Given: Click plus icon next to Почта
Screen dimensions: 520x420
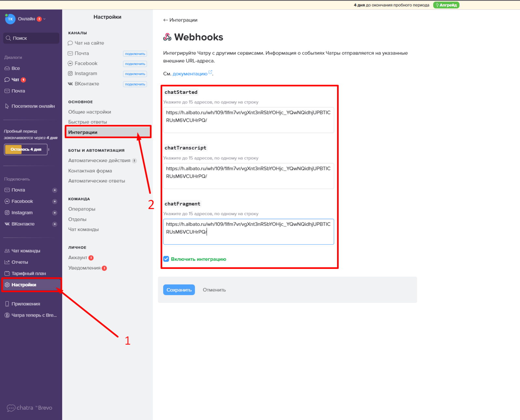Looking at the screenshot, I should [x=55, y=190].
